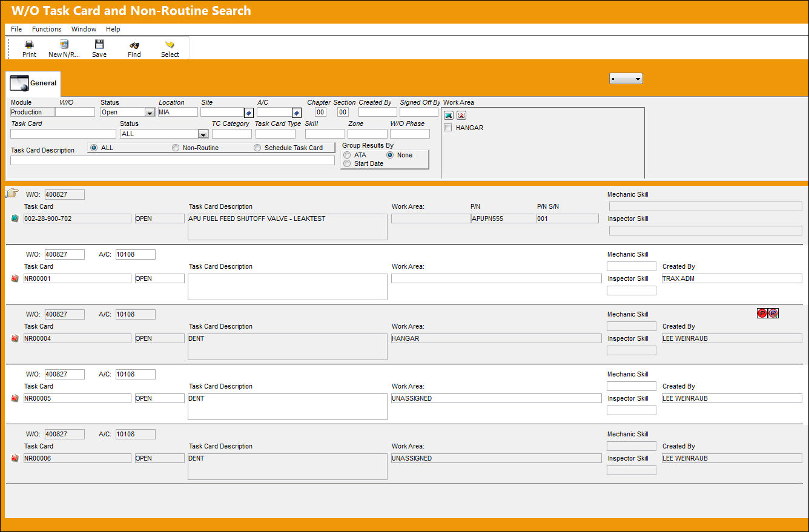
Task: Click the Save floppy disk icon
Action: coord(99,44)
